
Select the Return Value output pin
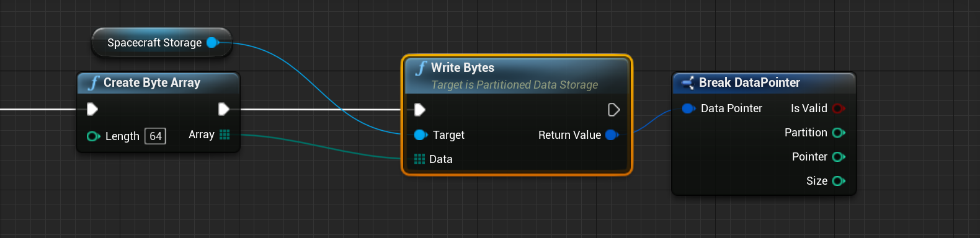click(x=612, y=134)
